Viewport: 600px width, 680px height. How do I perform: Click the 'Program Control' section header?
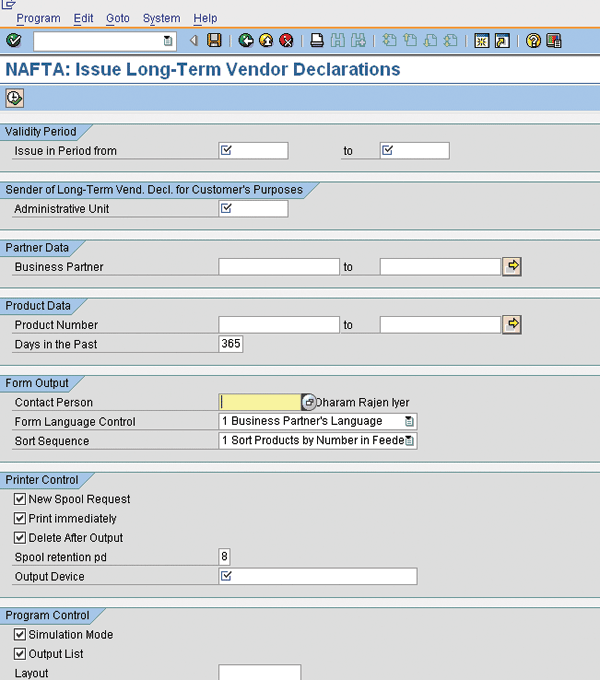click(47, 615)
